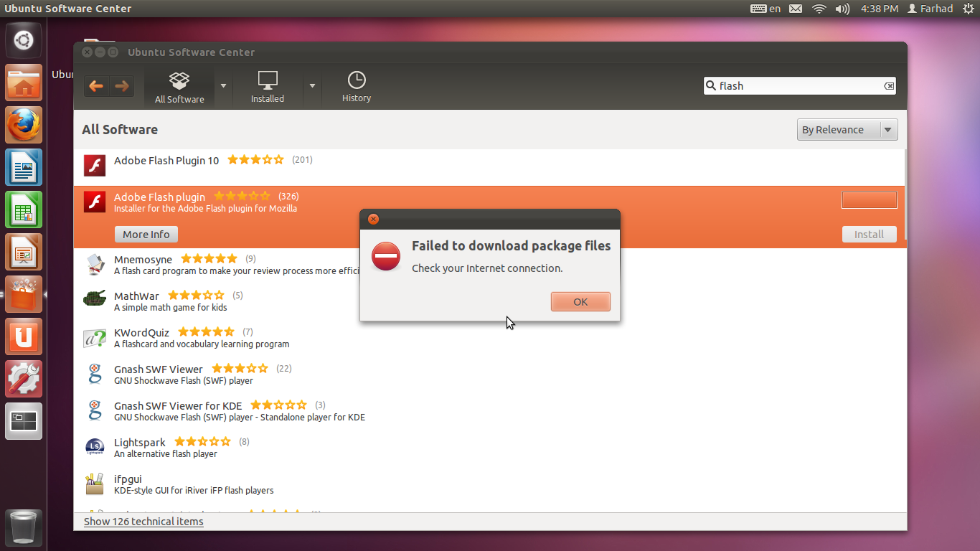The image size is (980, 551).
Task: Click Install for Adobe Flash plugin
Action: (x=869, y=235)
